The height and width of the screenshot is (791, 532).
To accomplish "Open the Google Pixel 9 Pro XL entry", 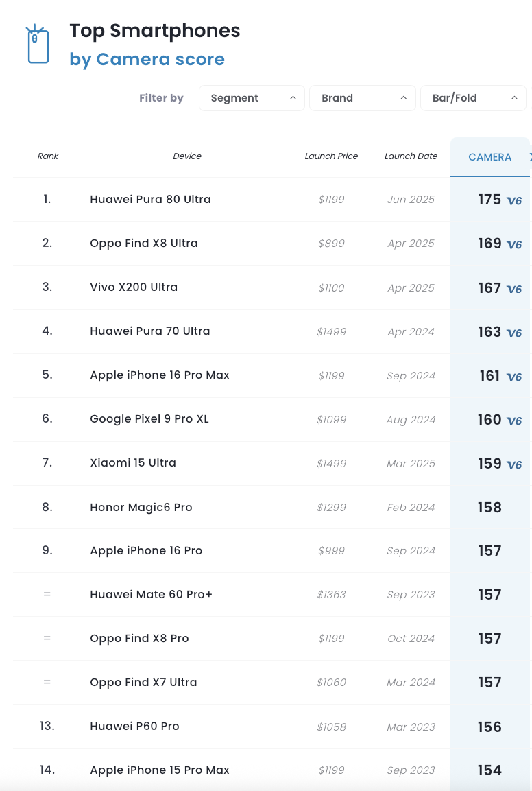I will point(149,418).
